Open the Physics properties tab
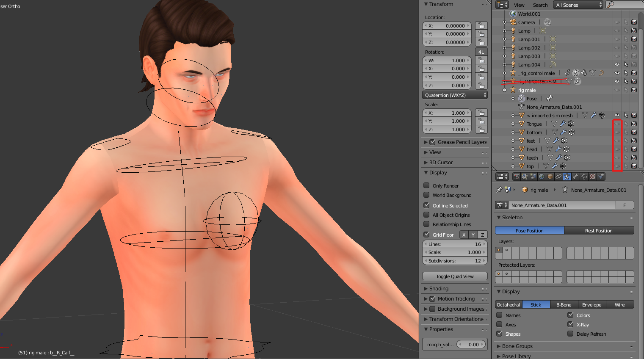The image size is (644, 359). 601,177
